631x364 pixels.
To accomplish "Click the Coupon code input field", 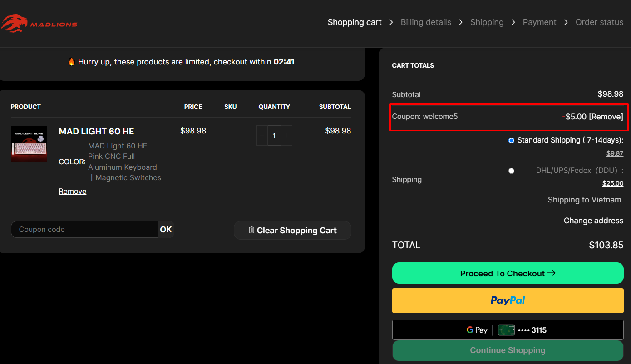I will point(84,230).
